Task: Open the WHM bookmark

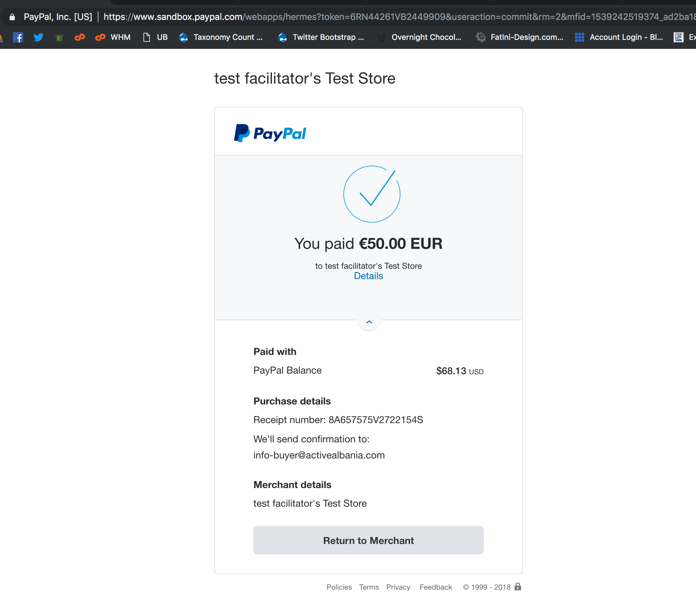Action: [113, 37]
